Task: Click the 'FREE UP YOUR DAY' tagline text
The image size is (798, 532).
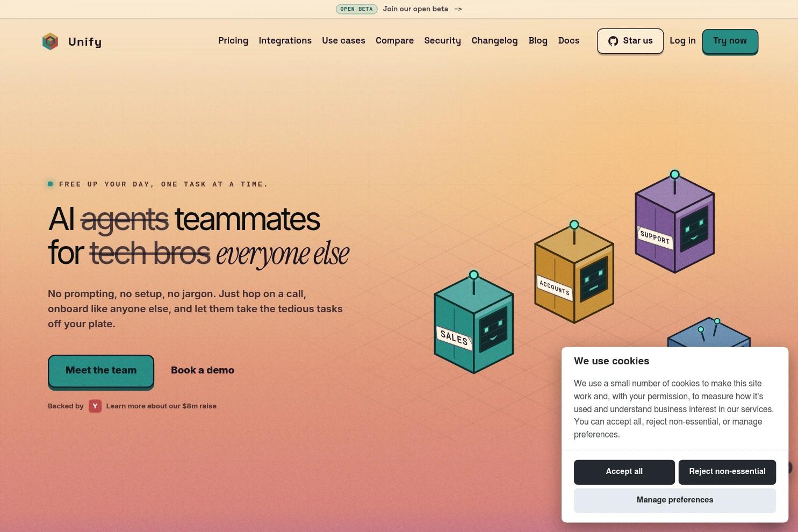Action: (163, 184)
